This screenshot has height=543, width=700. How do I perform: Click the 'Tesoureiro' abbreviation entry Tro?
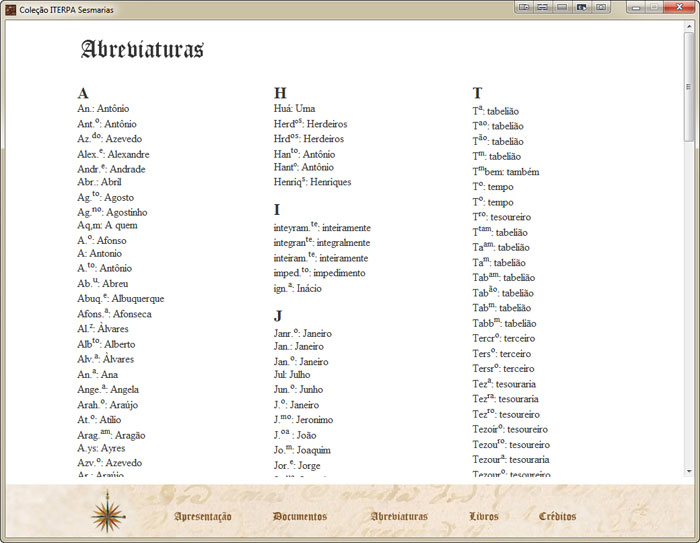pyautogui.click(x=502, y=217)
